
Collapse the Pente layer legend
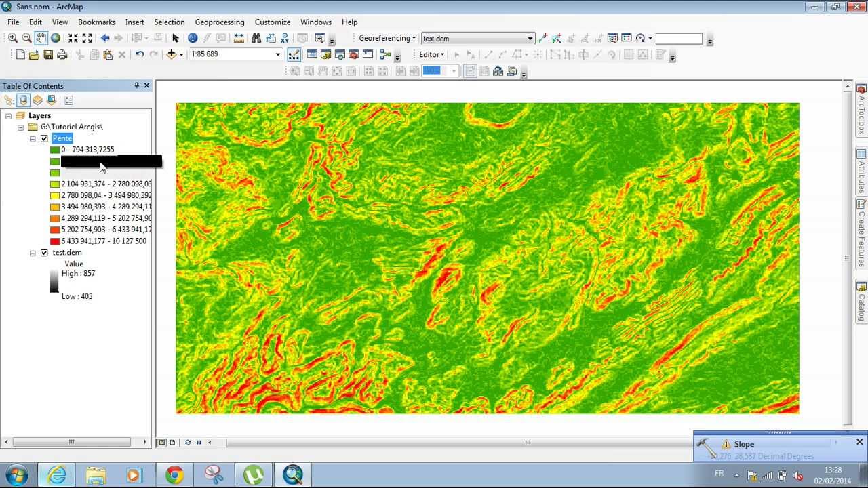tap(33, 138)
